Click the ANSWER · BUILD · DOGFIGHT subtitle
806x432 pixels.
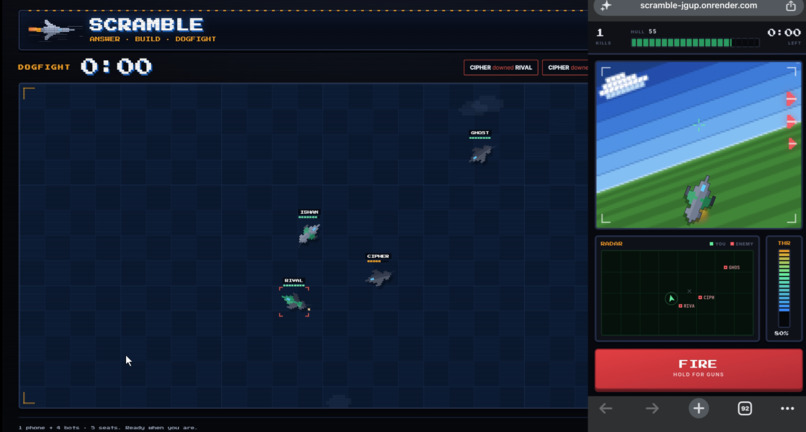point(153,39)
